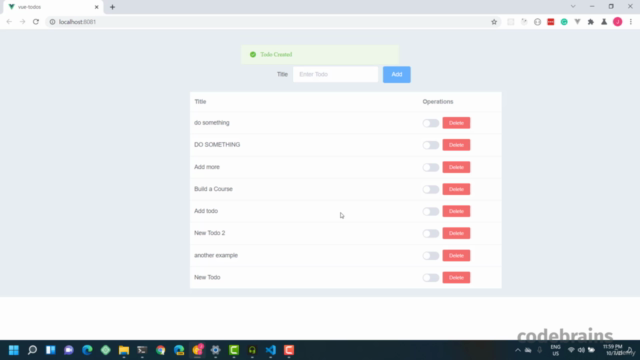Open File Explorer from taskbar
Viewport: 640px width, 360px height.
pos(124,350)
